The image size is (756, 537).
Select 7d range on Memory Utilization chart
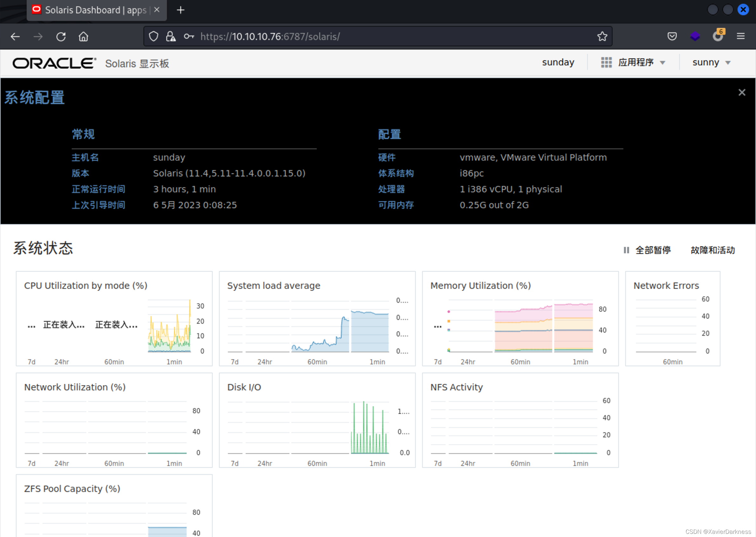point(438,362)
